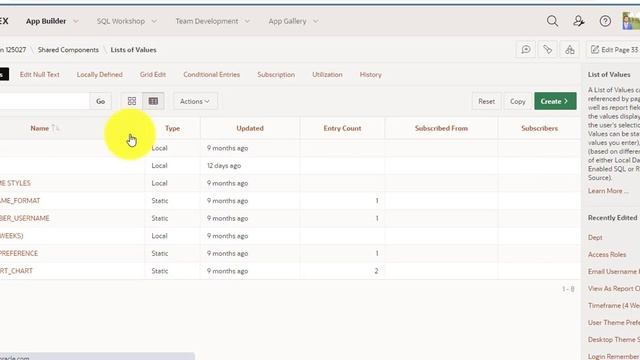Switch to Subscription tab
640x360 pixels.
pos(276,75)
